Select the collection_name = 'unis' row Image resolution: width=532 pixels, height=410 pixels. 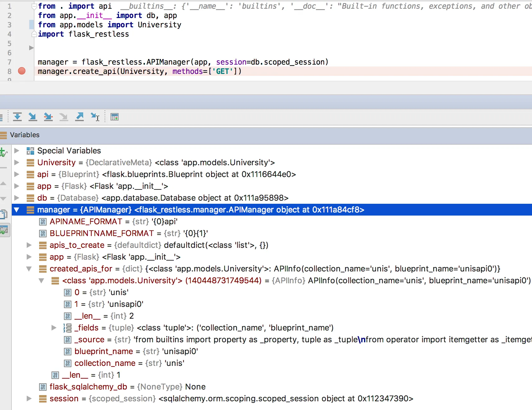click(272, 363)
